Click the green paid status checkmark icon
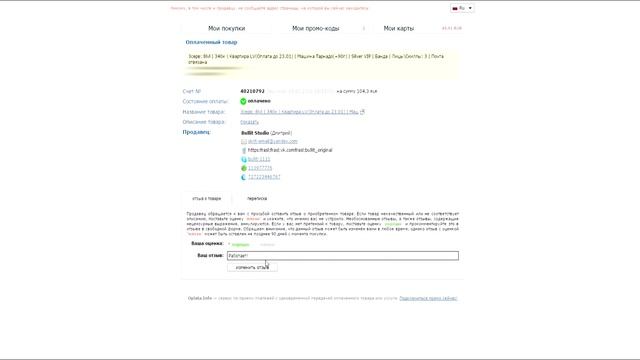 (243, 101)
